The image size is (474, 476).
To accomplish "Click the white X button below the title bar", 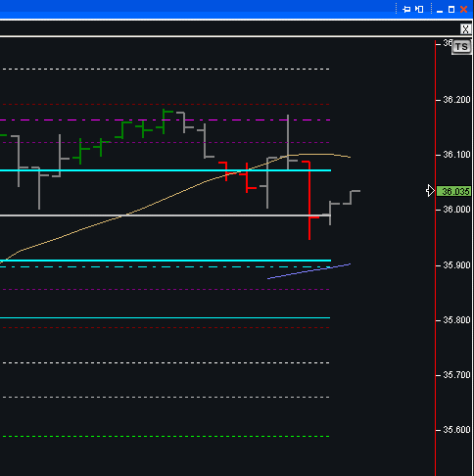I will (x=465, y=29).
